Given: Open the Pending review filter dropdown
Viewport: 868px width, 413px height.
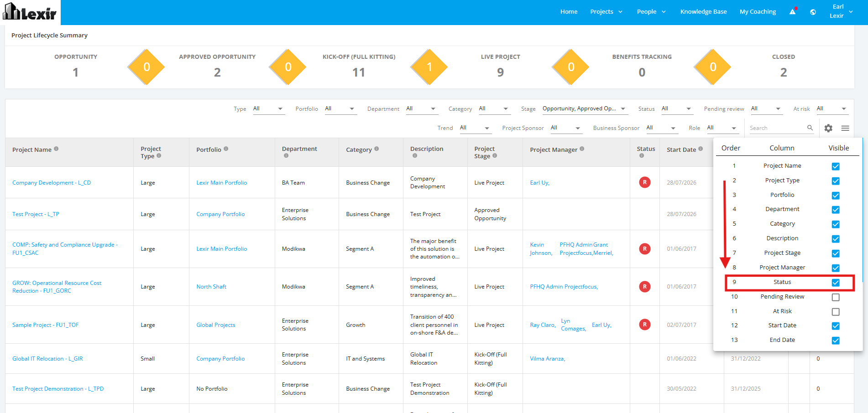Looking at the screenshot, I should (767, 108).
